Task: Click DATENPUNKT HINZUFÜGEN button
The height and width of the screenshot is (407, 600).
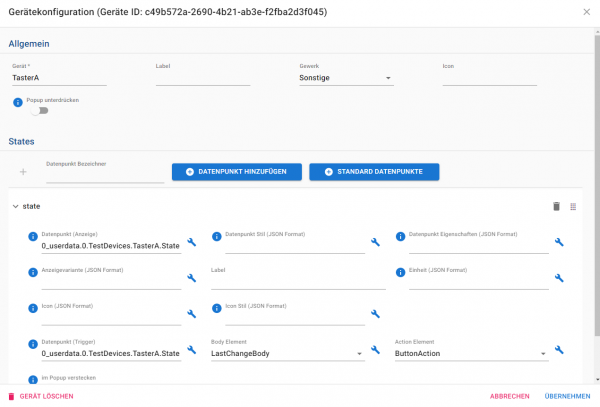Action: [237, 172]
